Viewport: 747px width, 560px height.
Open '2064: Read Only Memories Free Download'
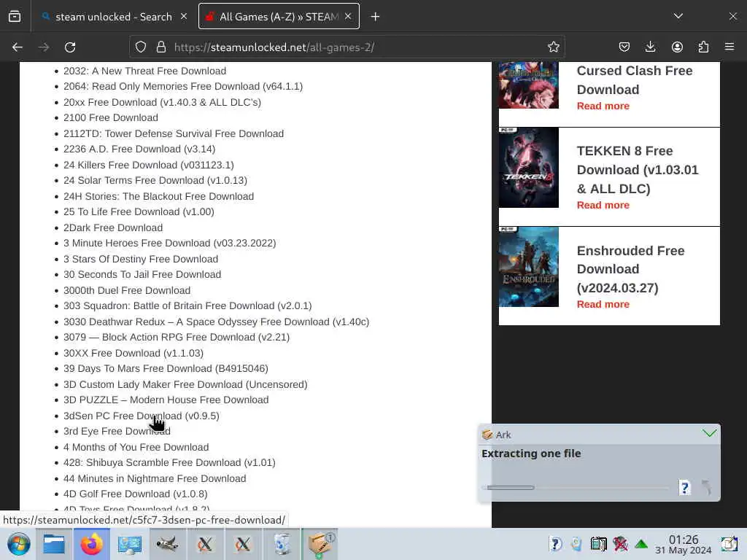click(183, 86)
